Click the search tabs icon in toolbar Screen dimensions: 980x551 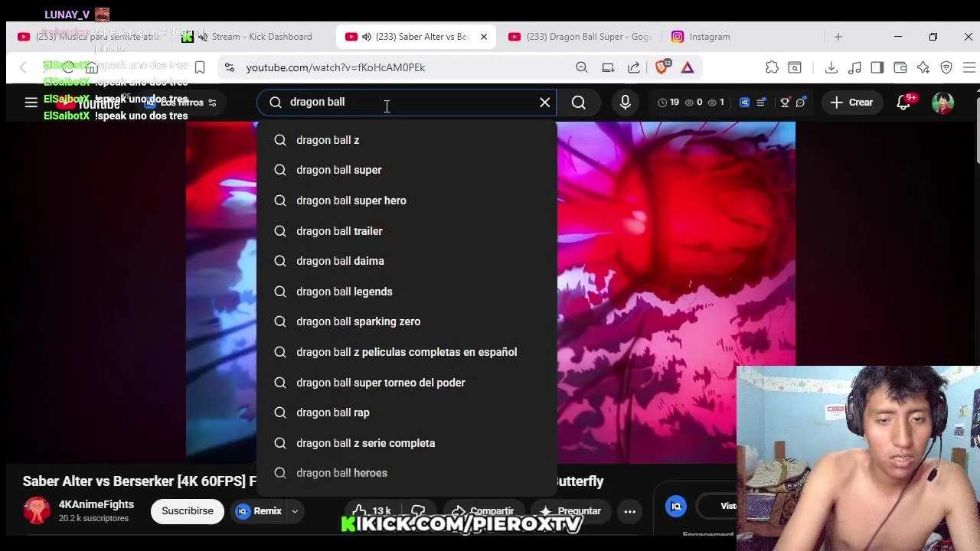pos(795,67)
